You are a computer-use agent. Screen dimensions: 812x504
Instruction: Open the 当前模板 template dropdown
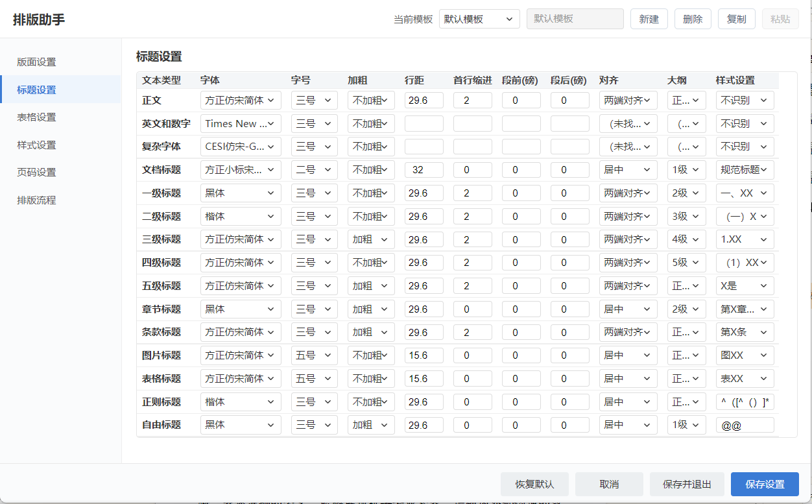pyautogui.click(x=479, y=19)
